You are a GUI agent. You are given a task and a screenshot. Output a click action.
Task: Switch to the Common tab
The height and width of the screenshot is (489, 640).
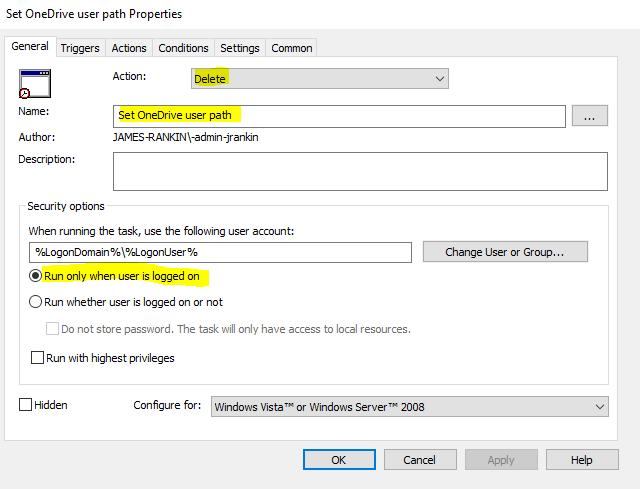292,48
